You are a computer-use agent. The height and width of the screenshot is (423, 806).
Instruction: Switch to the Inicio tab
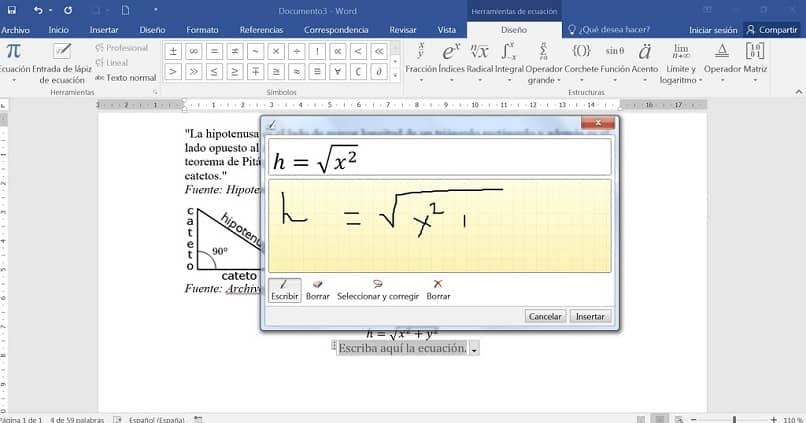59,30
